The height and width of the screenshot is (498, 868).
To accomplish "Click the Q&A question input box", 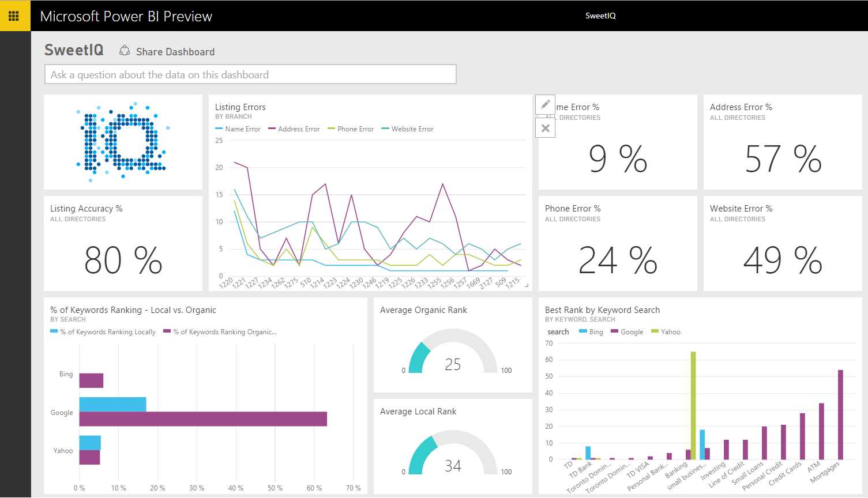I will pyautogui.click(x=250, y=74).
